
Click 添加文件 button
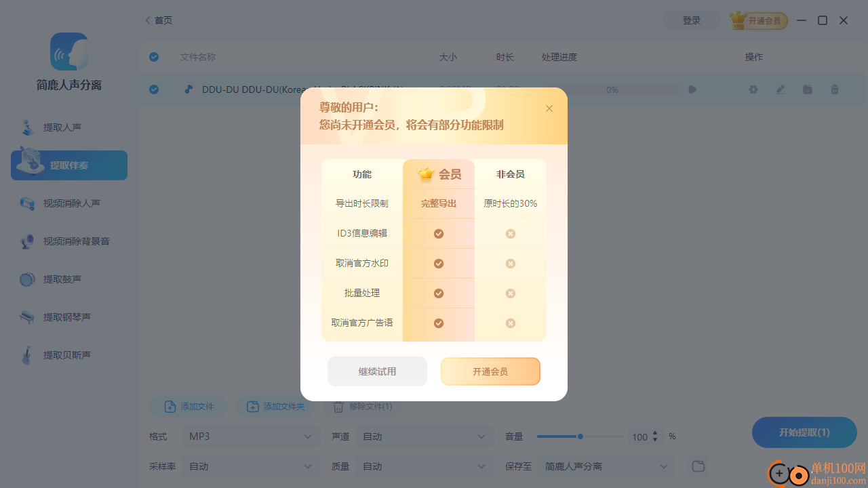coord(189,407)
